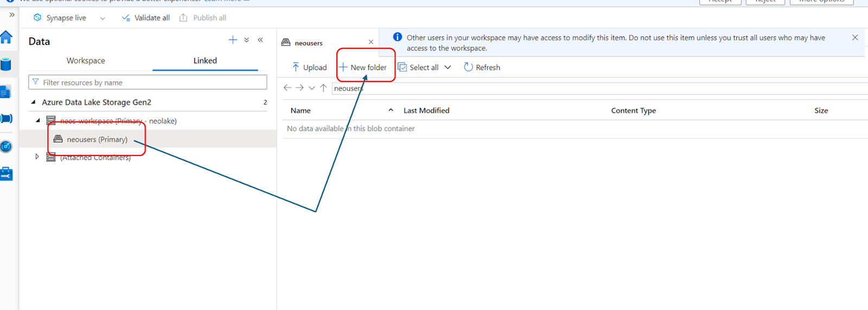Open the Home hub icon
Screen dimensions: 868x310
tap(6, 37)
